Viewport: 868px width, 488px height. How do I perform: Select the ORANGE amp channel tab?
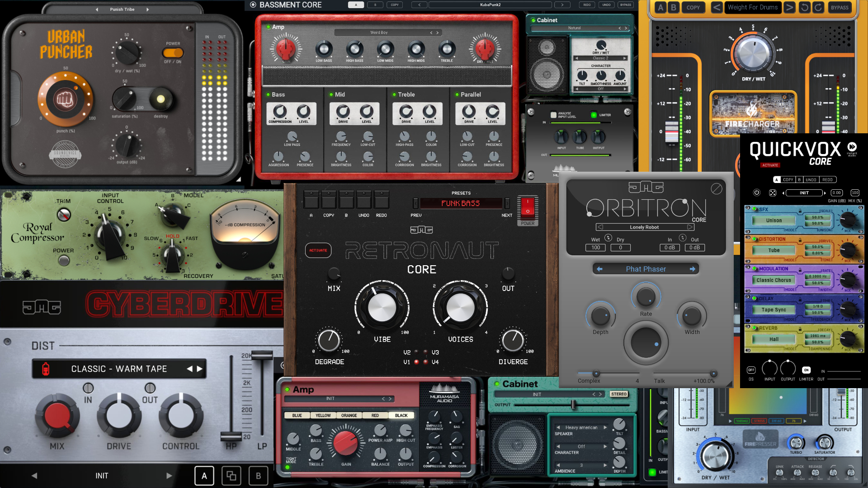tap(349, 415)
